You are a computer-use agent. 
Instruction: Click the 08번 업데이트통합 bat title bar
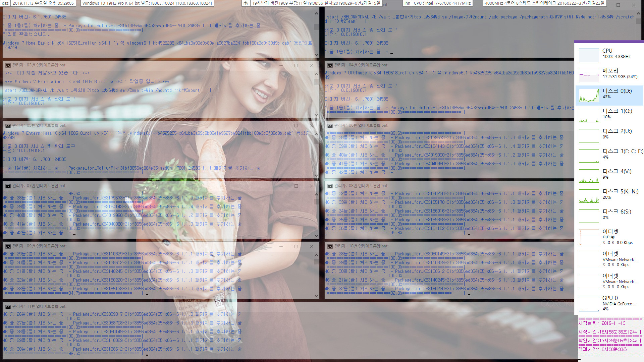pos(449,186)
